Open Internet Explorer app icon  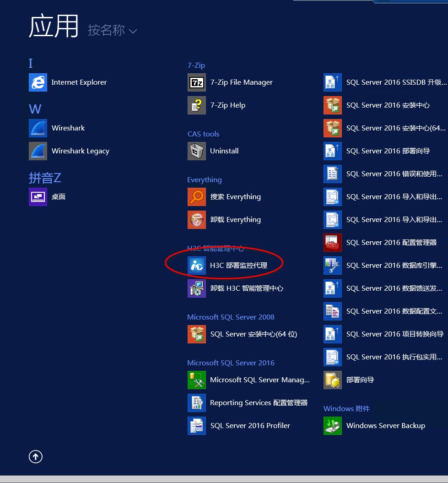pos(38,82)
